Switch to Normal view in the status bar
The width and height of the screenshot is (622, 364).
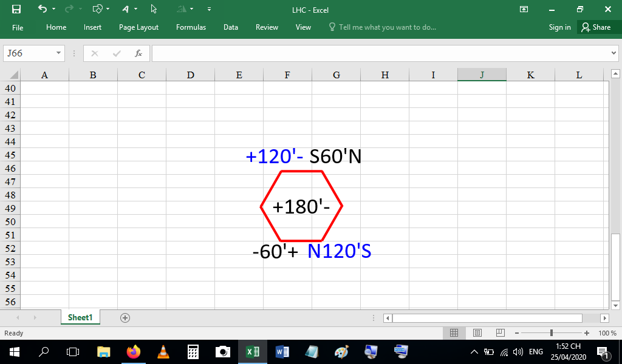click(x=454, y=333)
